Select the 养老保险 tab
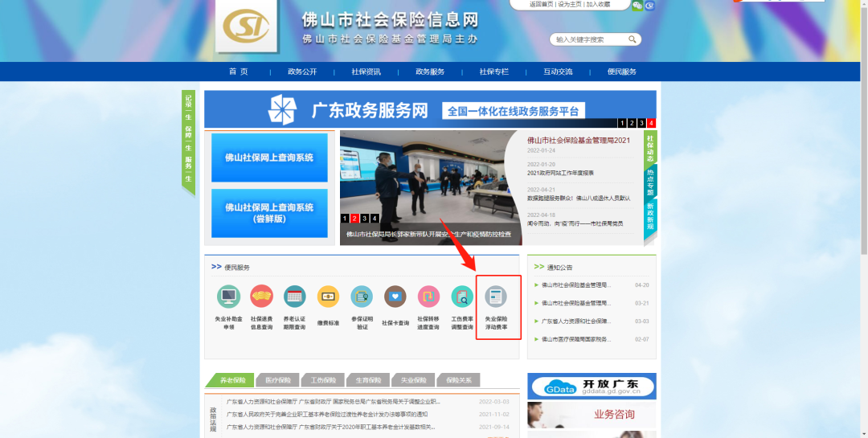The width and height of the screenshot is (868, 438). click(x=231, y=380)
